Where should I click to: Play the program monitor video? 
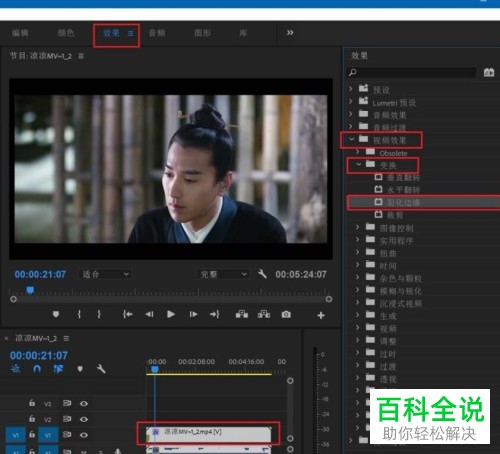tap(171, 314)
